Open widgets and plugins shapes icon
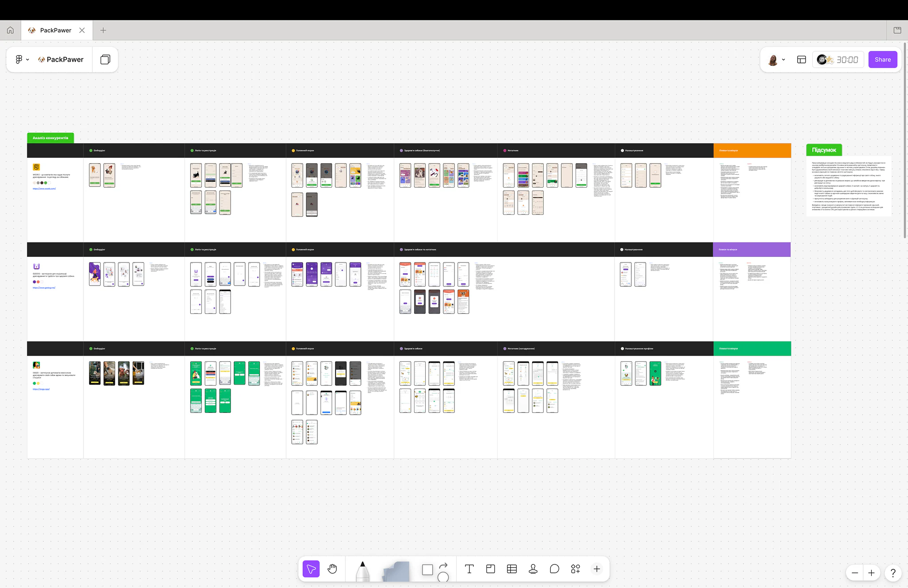The width and height of the screenshot is (908, 588). tap(575, 569)
